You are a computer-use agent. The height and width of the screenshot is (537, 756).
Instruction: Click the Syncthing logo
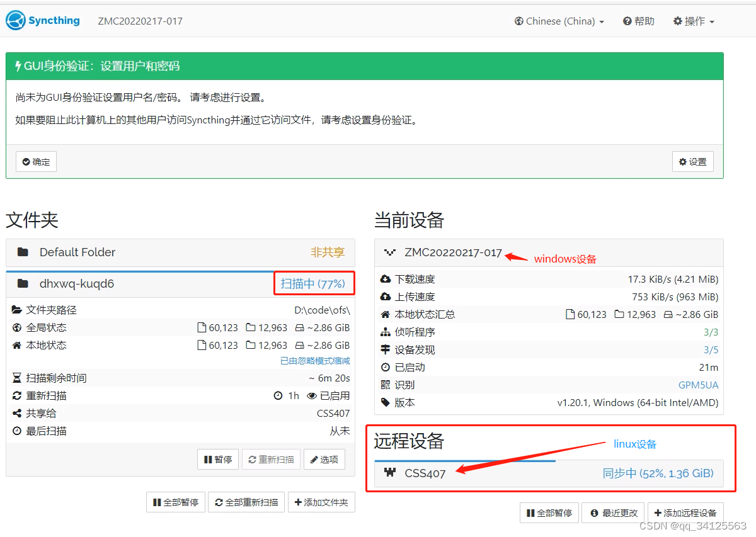(x=43, y=21)
